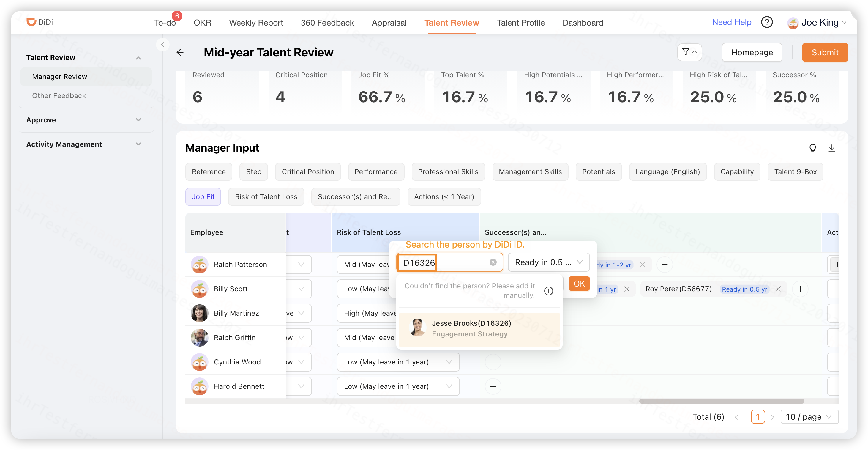Open Ralph Griffin's photo avatar
Image resolution: width=868 pixels, height=450 pixels.
tap(200, 337)
